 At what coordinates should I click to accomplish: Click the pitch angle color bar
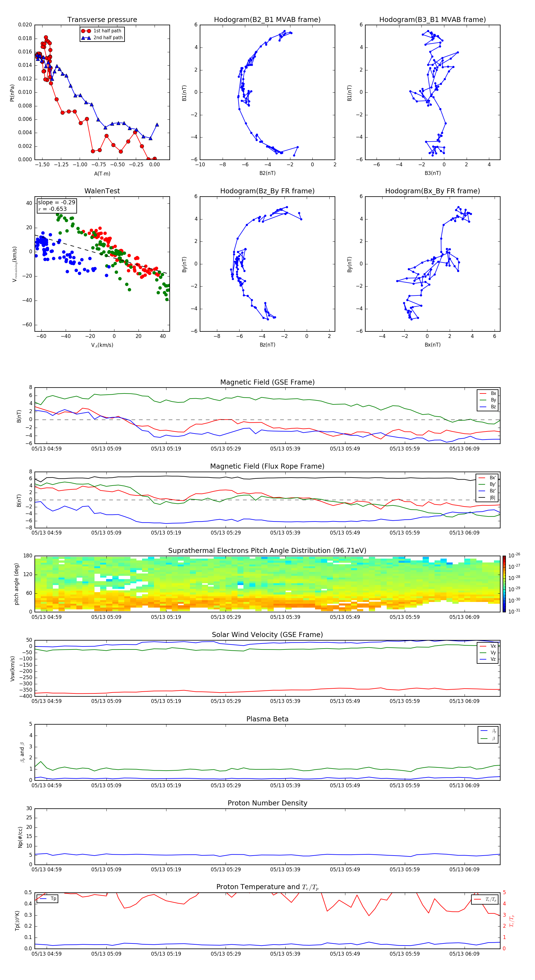(504, 584)
